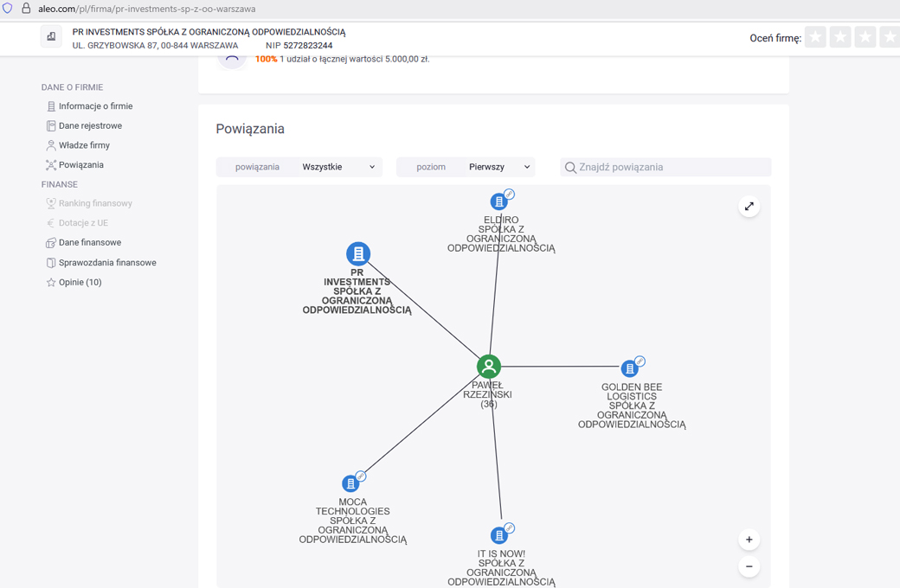The width and height of the screenshot is (900, 588).
Task: Select the green Paweł Rzeziński person node
Action: click(489, 367)
